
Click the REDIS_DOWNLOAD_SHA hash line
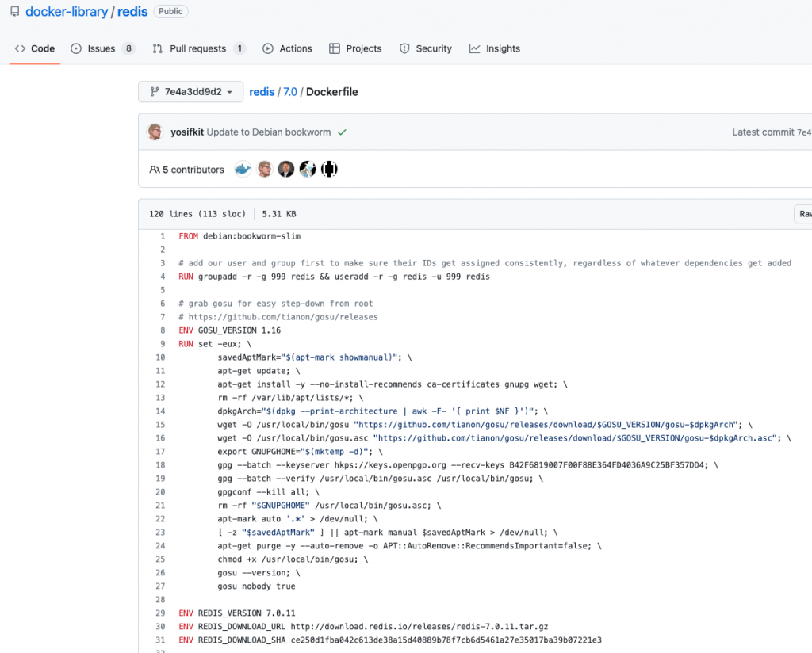tap(390, 640)
